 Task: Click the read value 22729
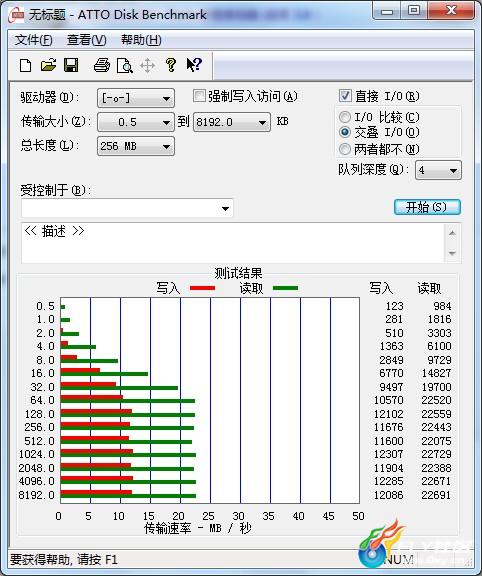point(436,454)
